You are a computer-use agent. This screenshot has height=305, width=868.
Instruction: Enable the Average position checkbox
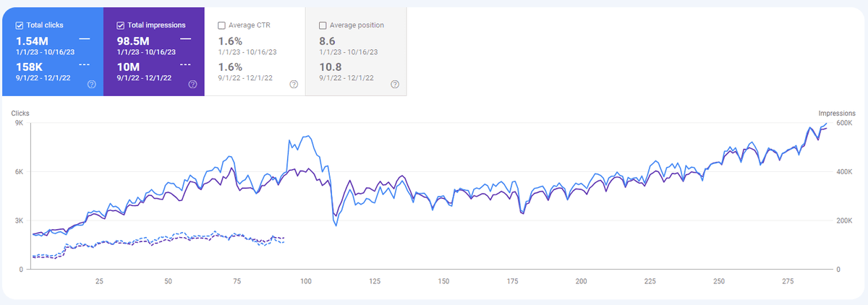click(323, 25)
